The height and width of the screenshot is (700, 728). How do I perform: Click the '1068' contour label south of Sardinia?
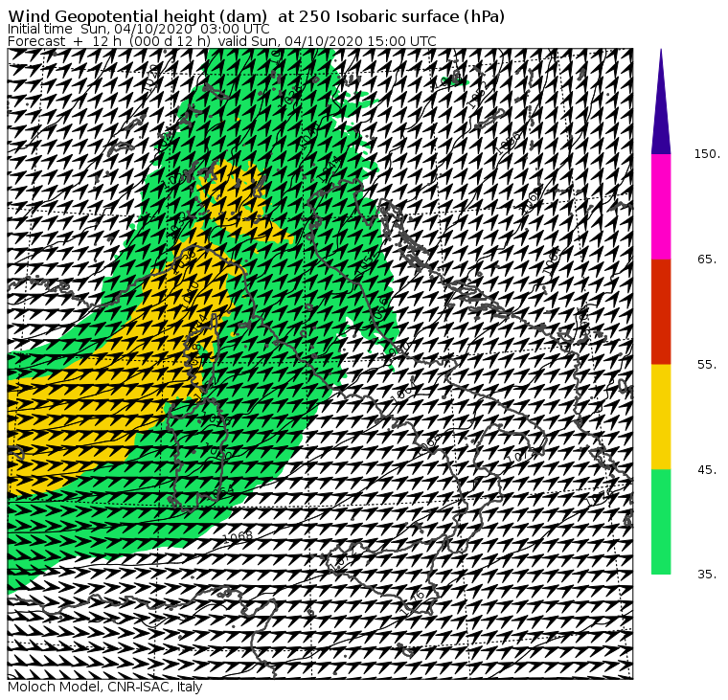pos(238,536)
